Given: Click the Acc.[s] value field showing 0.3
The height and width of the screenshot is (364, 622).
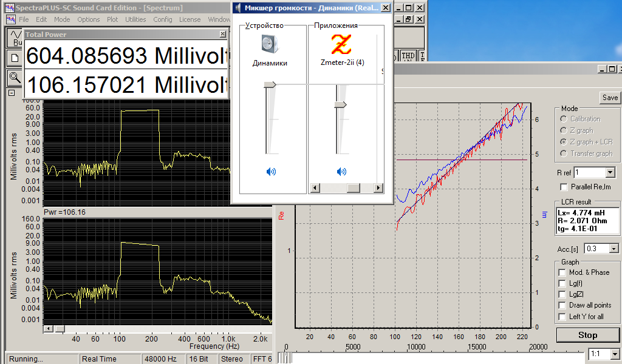Looking at the screenshot, I should coord(597,249).
